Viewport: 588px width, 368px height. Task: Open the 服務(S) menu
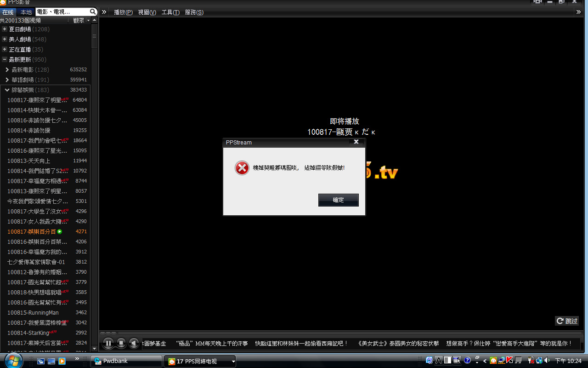(x=194, y=12)
